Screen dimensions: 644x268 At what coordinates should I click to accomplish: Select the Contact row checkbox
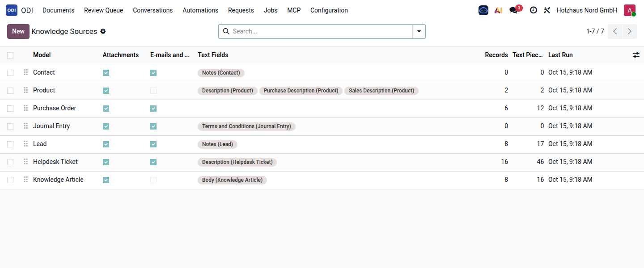(x=10, y=73)
